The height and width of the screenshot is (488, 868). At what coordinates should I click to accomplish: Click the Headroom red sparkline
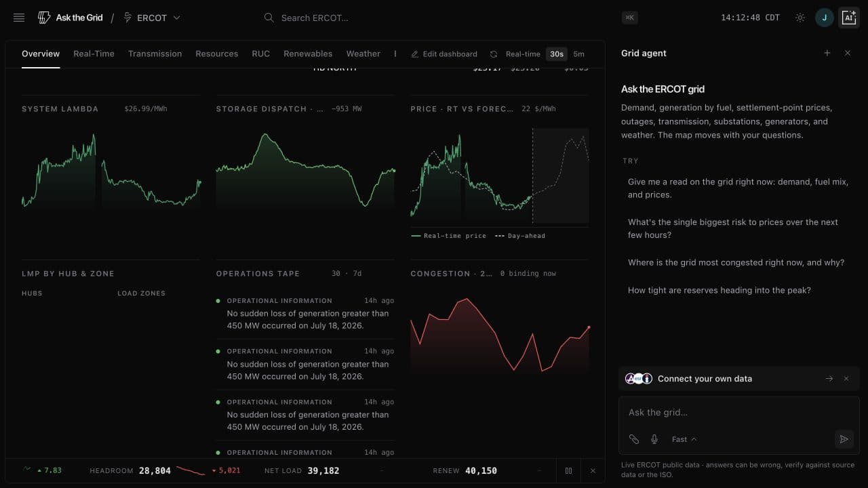coord(191,470)
